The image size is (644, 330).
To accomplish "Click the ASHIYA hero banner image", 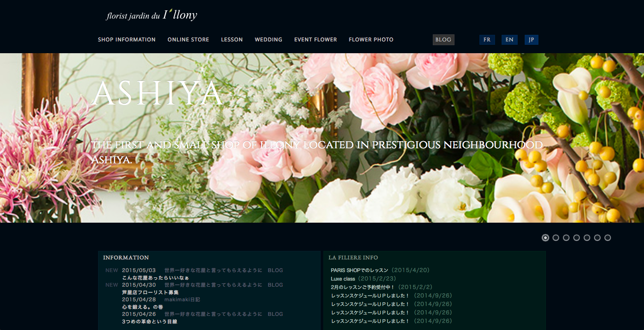I will [322, 138].
